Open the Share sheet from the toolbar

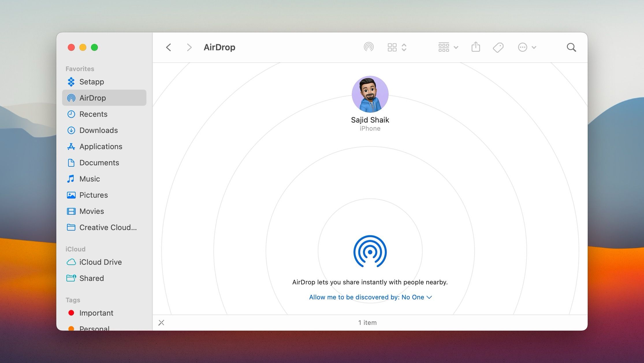pos(475,47)
